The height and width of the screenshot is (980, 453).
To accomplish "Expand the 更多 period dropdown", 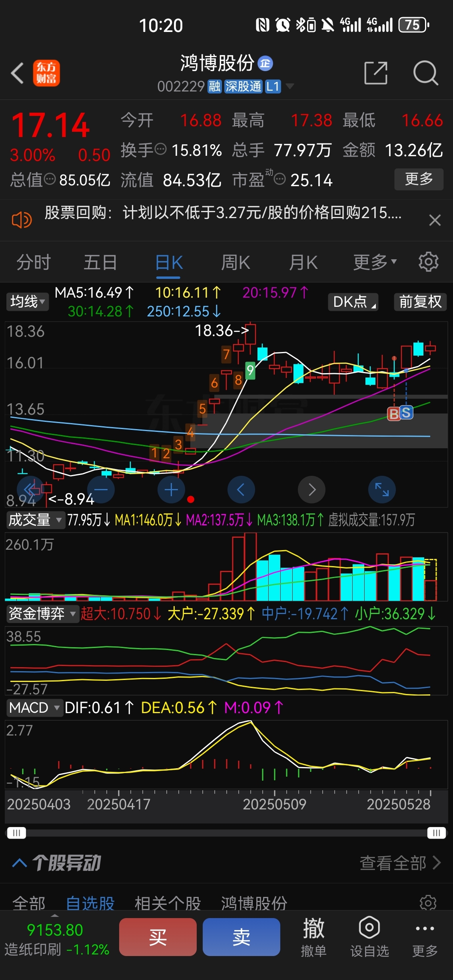I will pos(375,262).
